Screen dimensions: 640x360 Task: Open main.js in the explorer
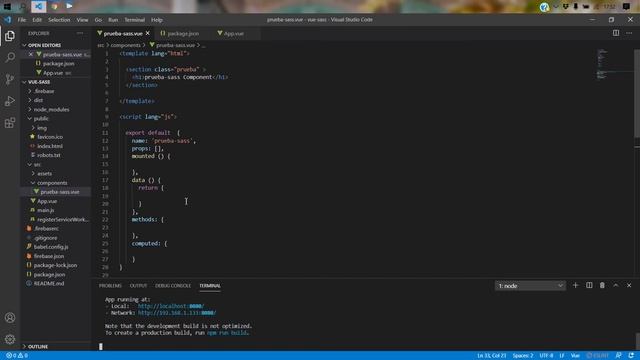pyautogui.click(x=45, y=210)
